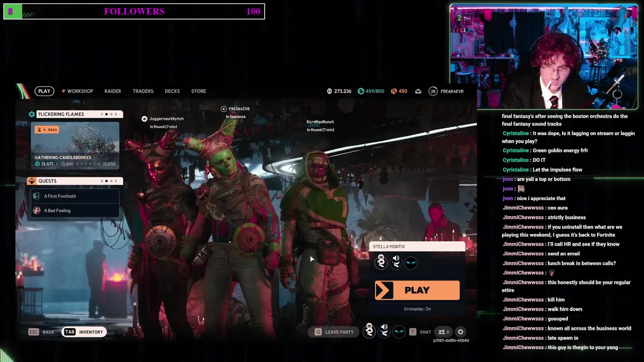The width and height of the screenshot is (644, 362).
Task: Open CHAT with the T button
Action: click(x=420, y=332)
